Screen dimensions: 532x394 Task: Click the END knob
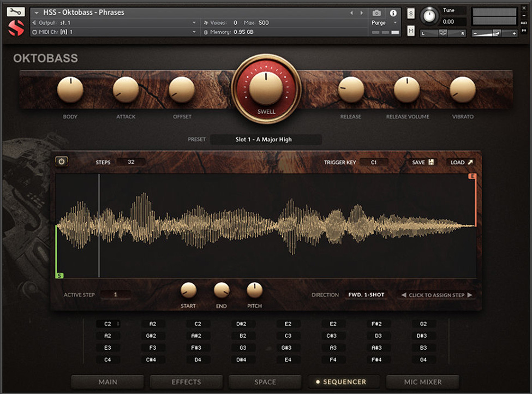(x=222, y=290)
